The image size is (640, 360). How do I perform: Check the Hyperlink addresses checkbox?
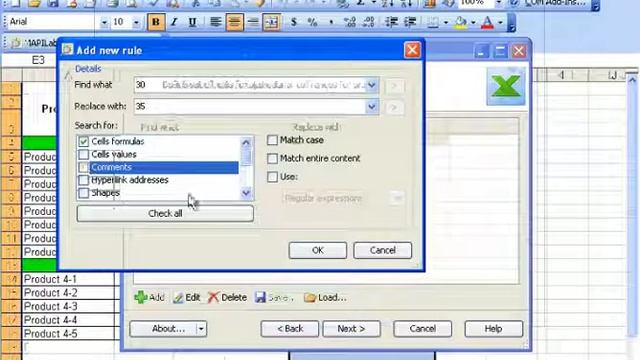[83, 180]
